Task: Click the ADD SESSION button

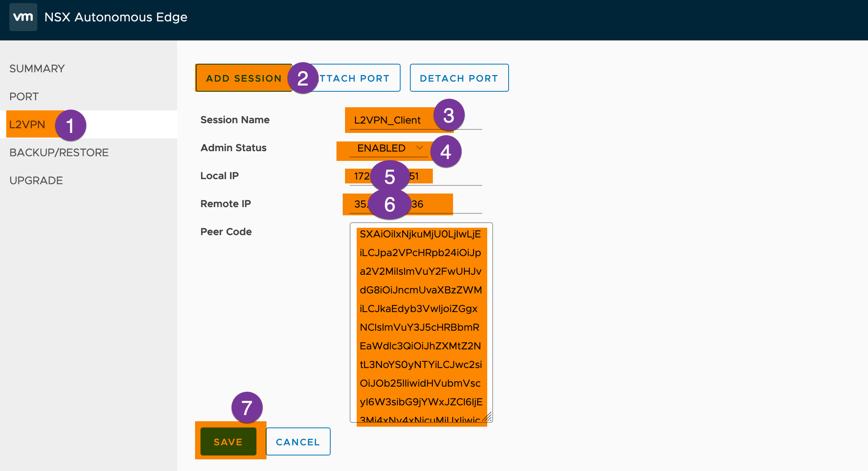Action: (x=244, y=78)
